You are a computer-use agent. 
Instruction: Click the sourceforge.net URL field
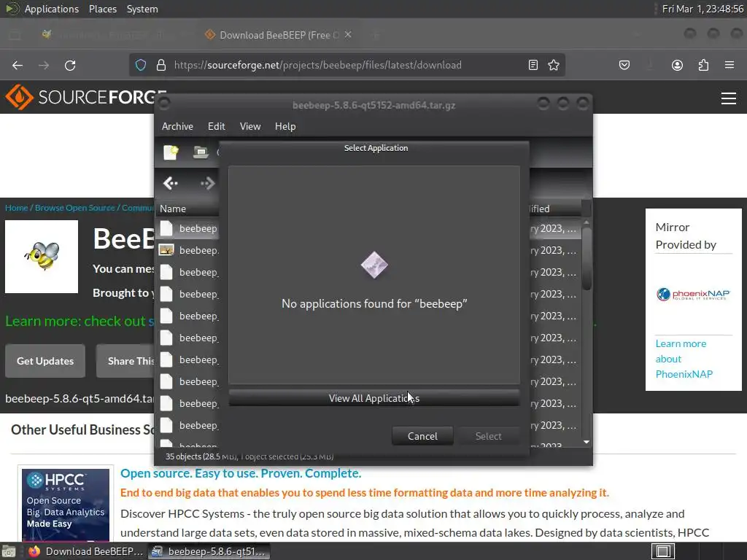318,65
